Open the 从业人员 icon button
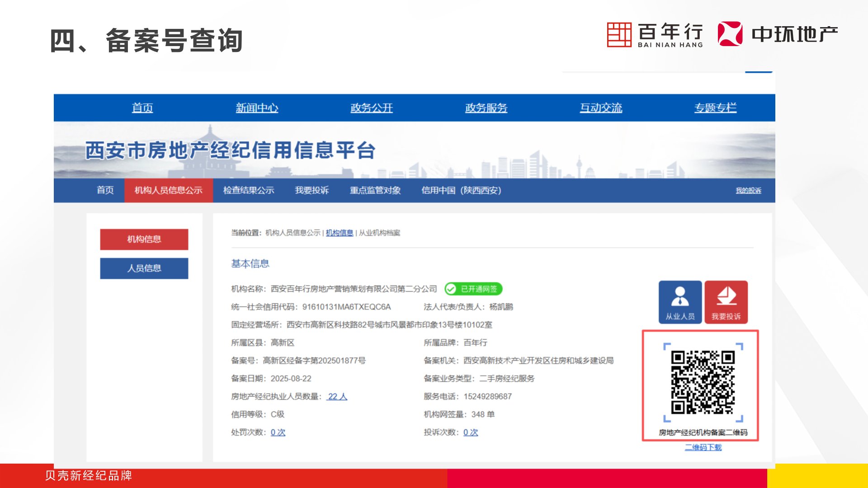The image size is (868, 488). [x=680, y=302]
